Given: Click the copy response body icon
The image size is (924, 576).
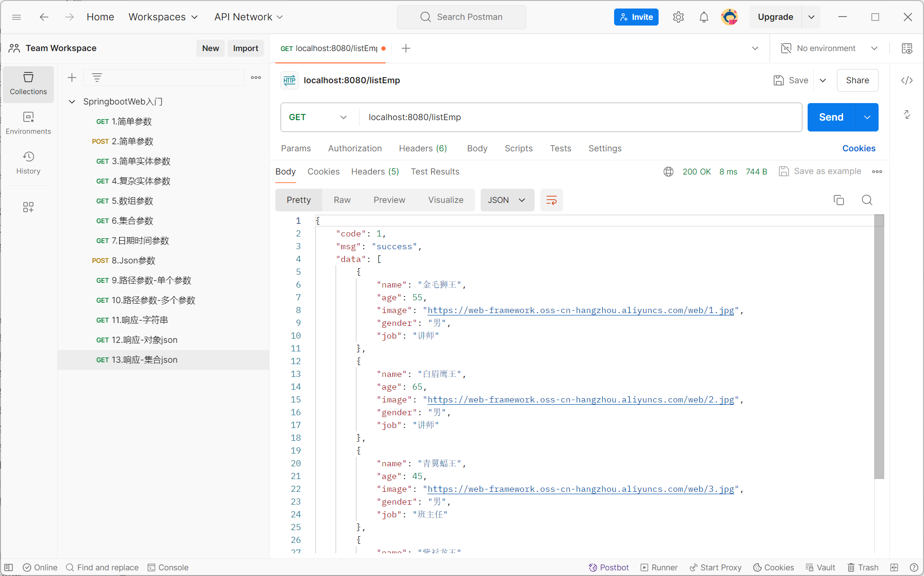Looking at the screenshot, I should pyautogui.click(x=838, y=200).
